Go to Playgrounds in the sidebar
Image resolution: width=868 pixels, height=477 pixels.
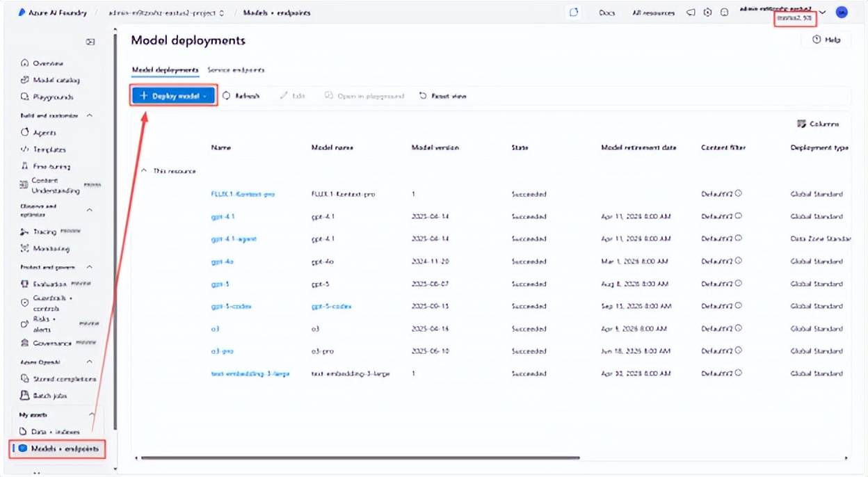[x=47, y=97]
